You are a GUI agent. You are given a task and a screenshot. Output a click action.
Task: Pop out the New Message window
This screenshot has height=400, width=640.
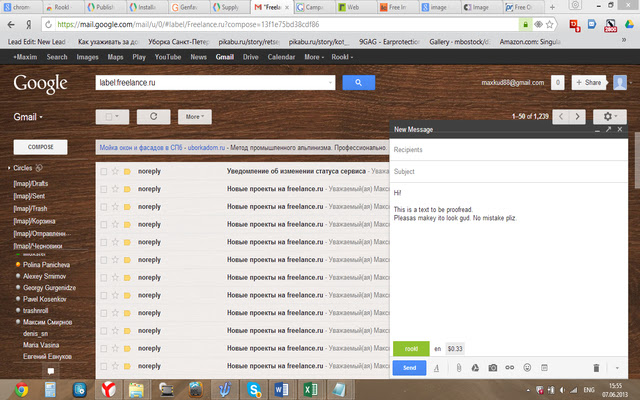click(x=608, y=129)
